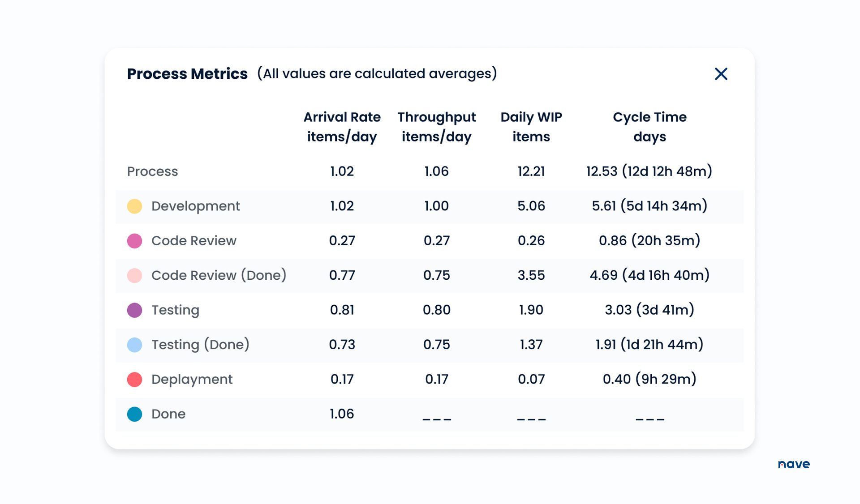The image size is (860, 504).
Task: Click the teal Done stage indicator
Action: [134, 414]
